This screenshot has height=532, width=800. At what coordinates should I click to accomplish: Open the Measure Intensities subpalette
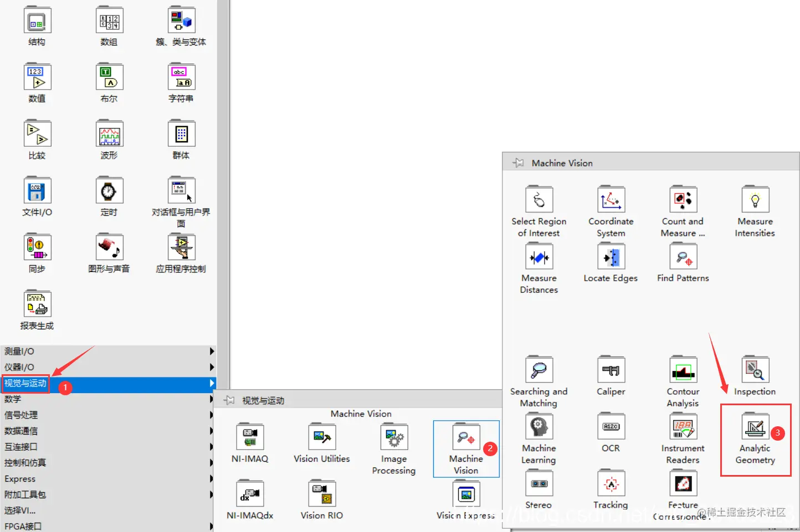pos(755,200)
